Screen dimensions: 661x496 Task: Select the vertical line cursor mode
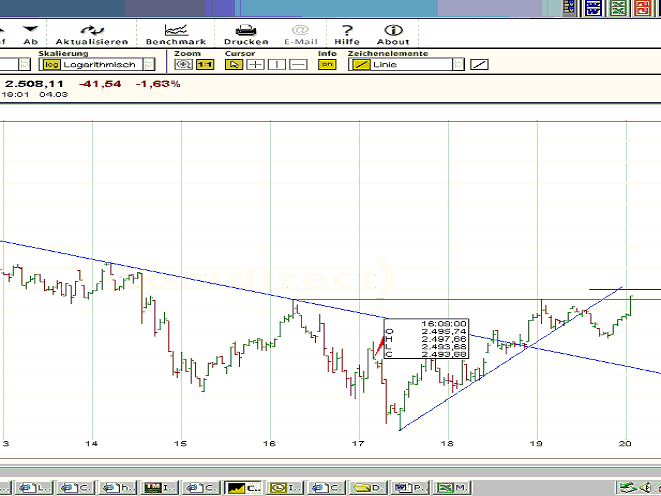pos(277,64)
